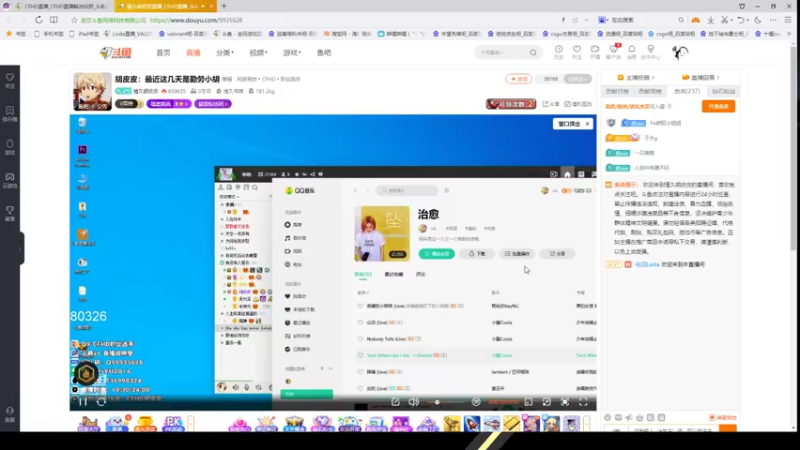Open 超级粉丝团 purple pill

tap(213, 104)
